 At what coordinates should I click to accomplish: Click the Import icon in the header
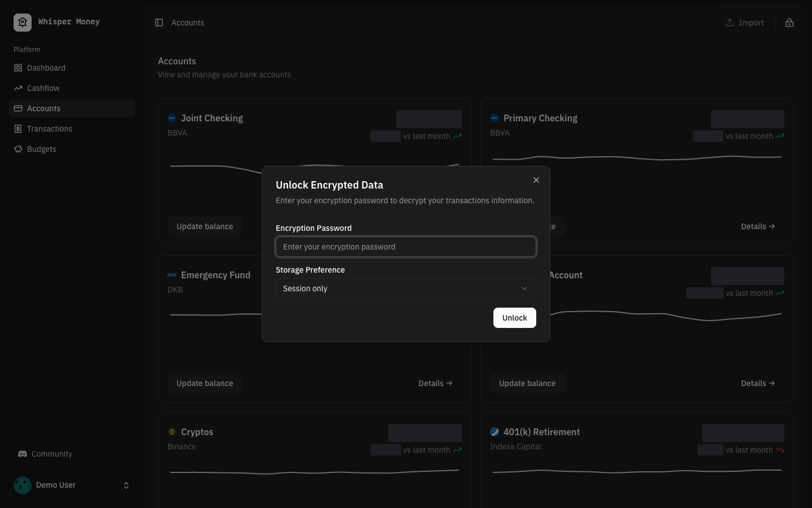point(729,23)
